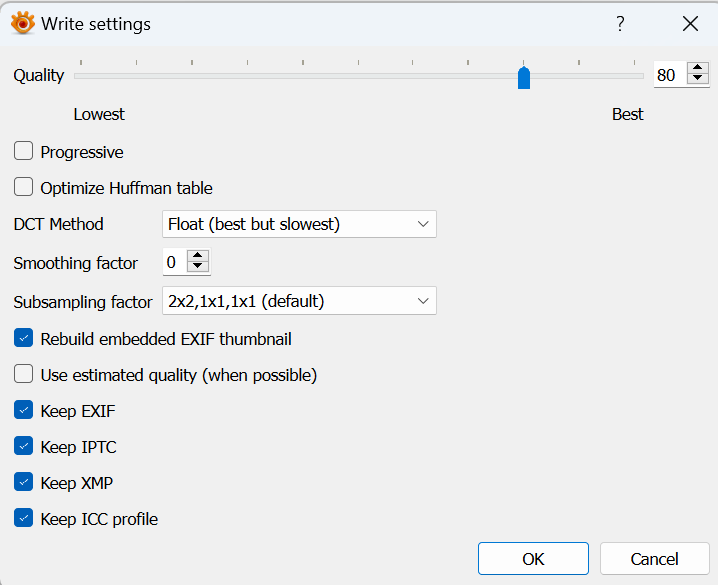Uncheck Rebuild embedded EXIF thumbnail
Viewport: 718px width, 585px height.
[x=24, y=339]
